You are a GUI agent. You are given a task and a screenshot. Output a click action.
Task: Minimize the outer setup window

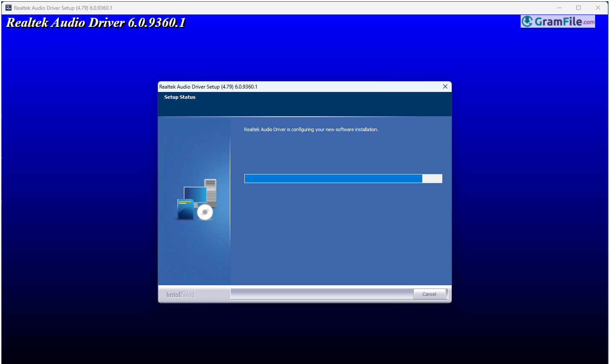(x=559, y=8)
